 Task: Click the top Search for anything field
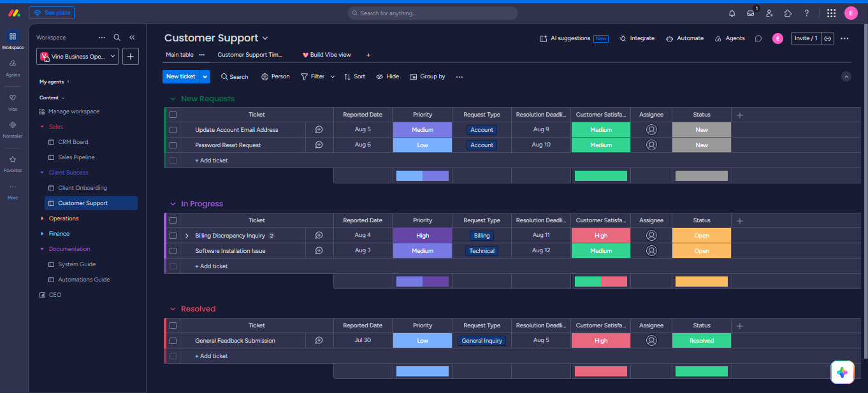tap(433, 13)
